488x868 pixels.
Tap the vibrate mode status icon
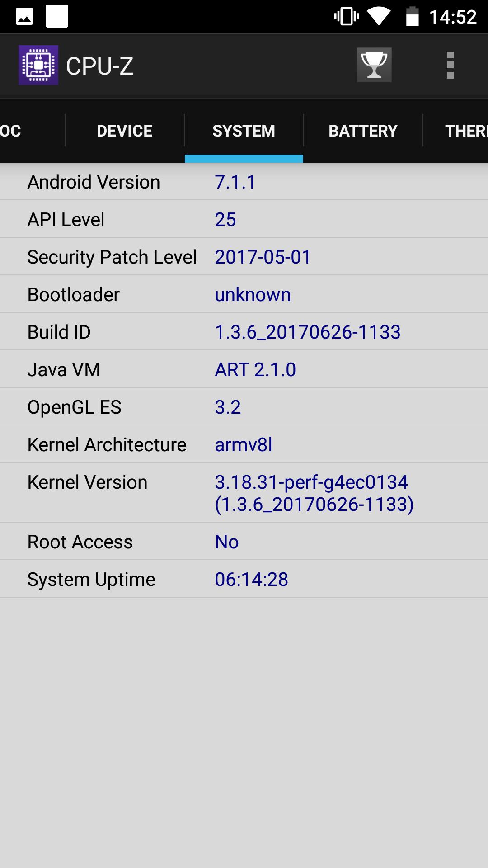pyautogui.click(x=347, y=17)
